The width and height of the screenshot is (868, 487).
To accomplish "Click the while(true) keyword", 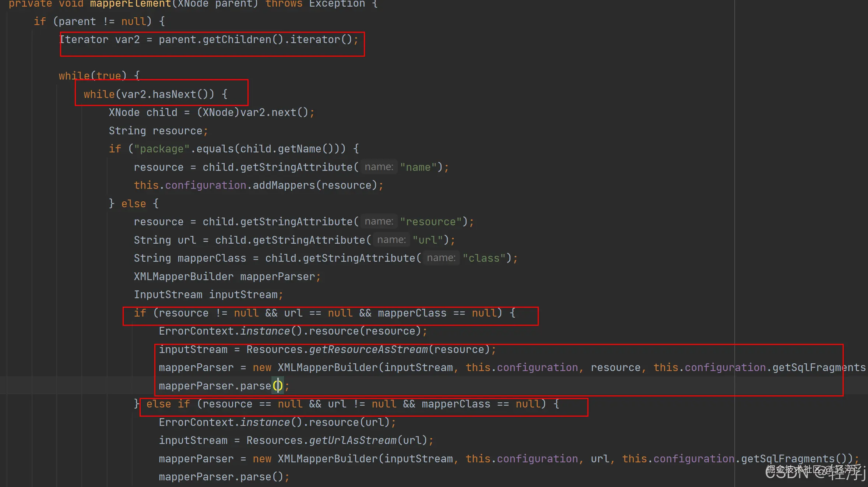I will pyautogui.click(x=92, y=76).
